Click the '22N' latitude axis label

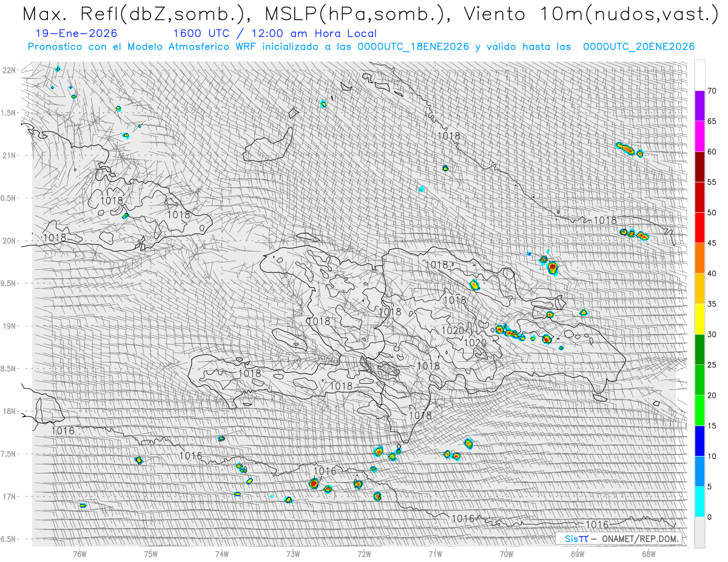click(8, 70)
